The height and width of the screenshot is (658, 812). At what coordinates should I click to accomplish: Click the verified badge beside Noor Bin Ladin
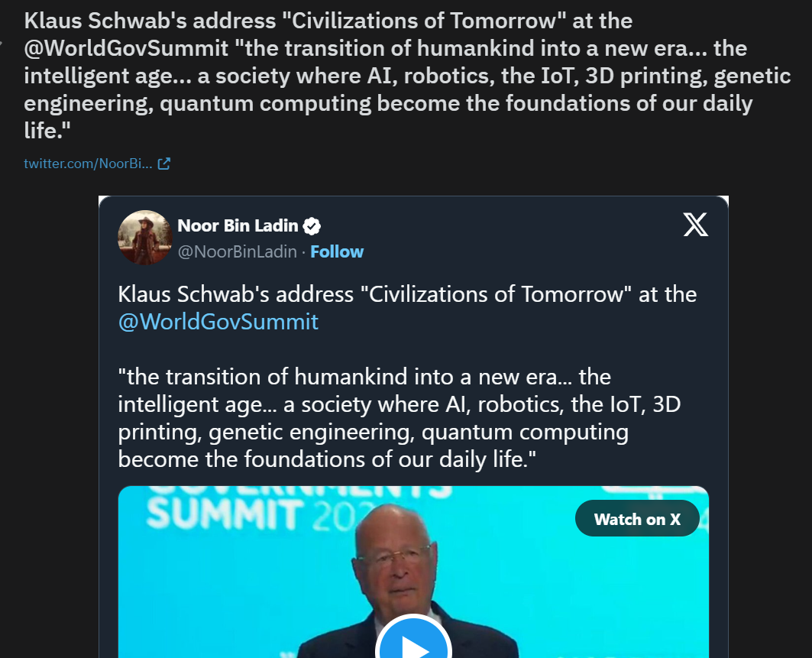pos(312,226)
